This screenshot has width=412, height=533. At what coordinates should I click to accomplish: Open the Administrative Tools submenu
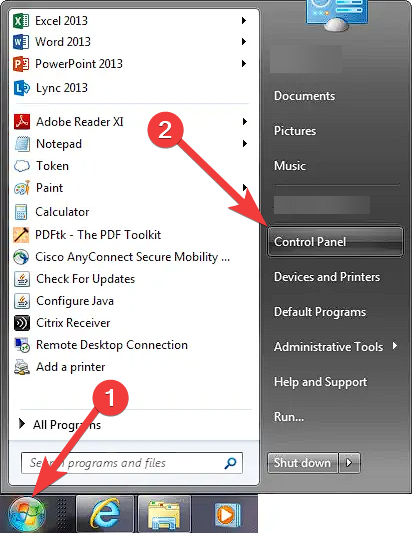(x=336, y=347)
